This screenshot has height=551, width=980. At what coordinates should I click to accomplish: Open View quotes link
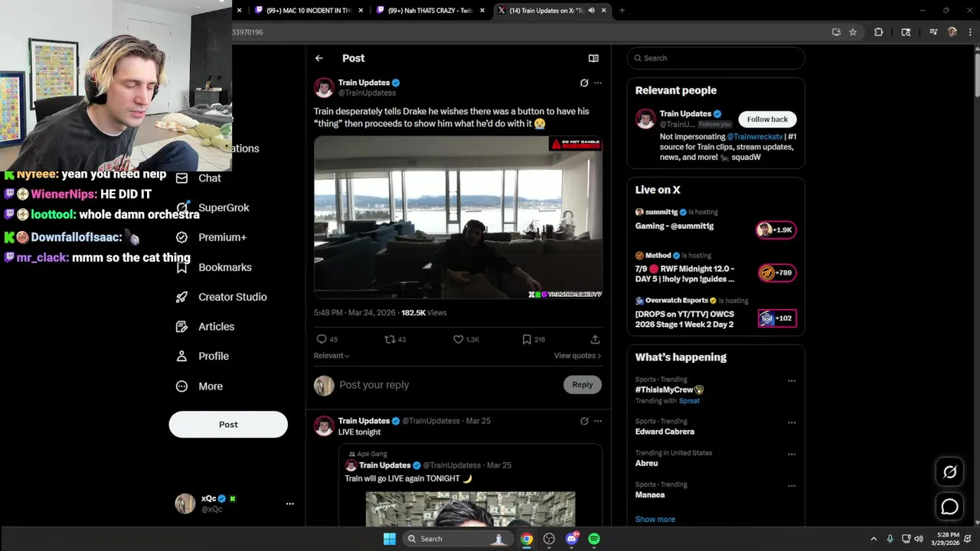[577, 356]
